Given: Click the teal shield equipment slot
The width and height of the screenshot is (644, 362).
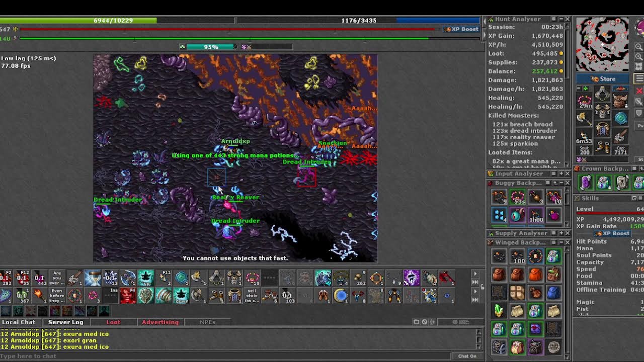Looking at the screenshot, I should pyautogui.click(x=620, y=118).
